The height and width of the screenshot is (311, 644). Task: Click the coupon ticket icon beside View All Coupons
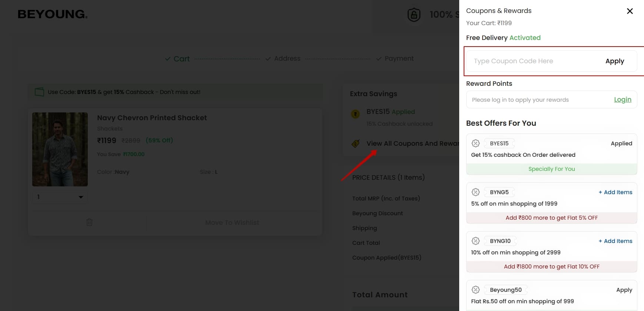tap(356, 143)
